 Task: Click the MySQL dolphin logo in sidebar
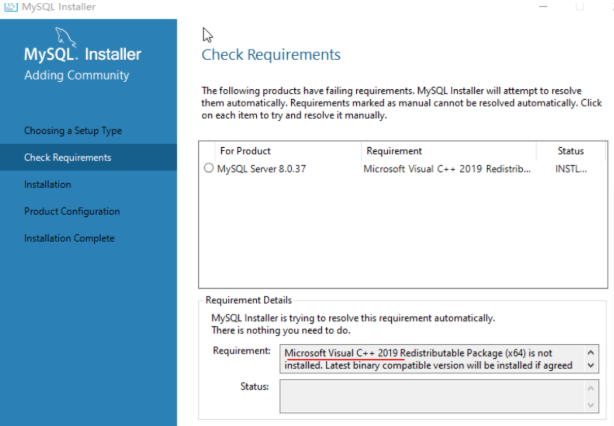(x=65, y=37)
